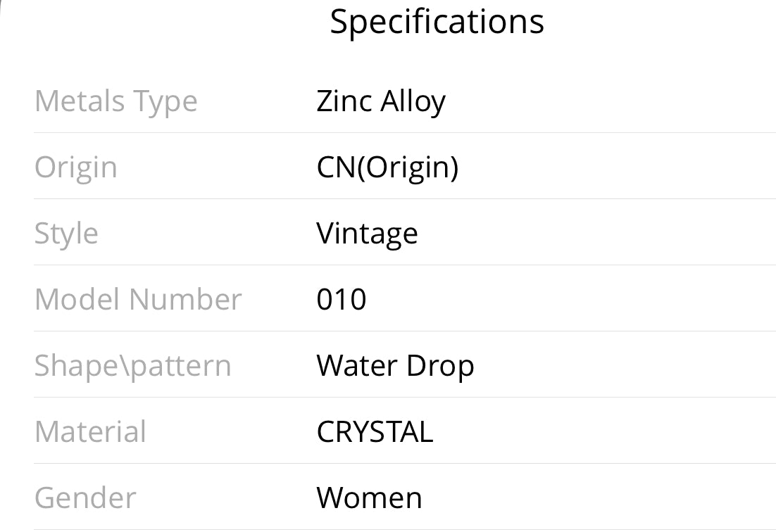Click the divider line below Material row
Screen dimensions: 776x532
pyautogui.click(x=404, y=463)
